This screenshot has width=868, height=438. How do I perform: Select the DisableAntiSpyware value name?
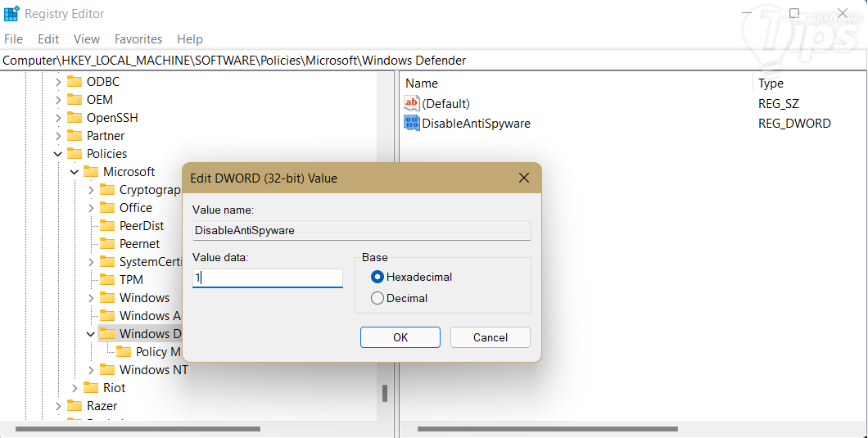coord(476,123)
